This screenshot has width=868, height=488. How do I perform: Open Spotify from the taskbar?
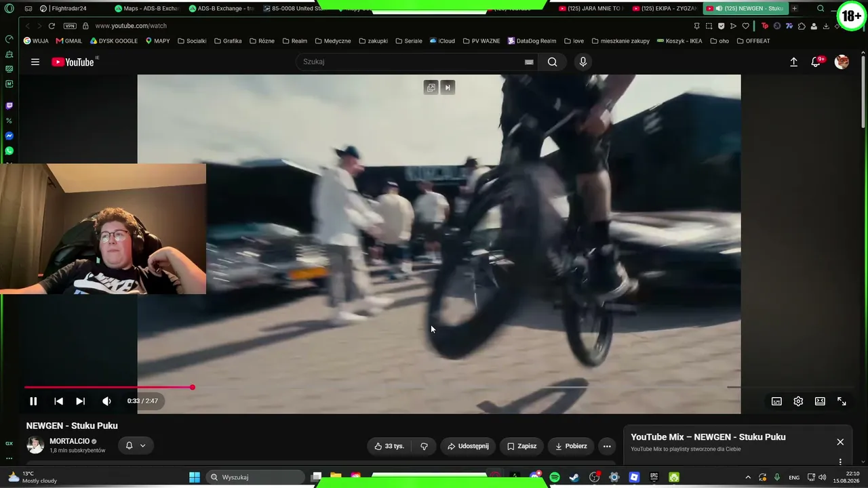click(555, 477)
